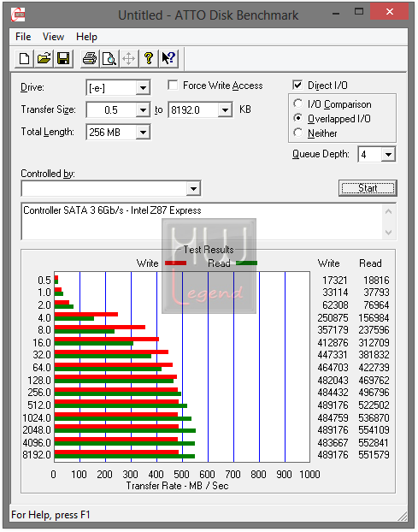Click the Read value 18816
Screen dimensions: 418x532
pyautogui.click(x=376, y=281)
